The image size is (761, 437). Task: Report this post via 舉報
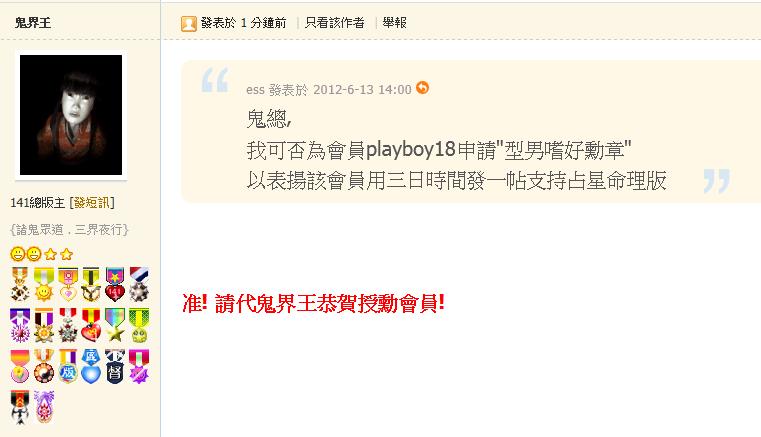coord(394,22)
